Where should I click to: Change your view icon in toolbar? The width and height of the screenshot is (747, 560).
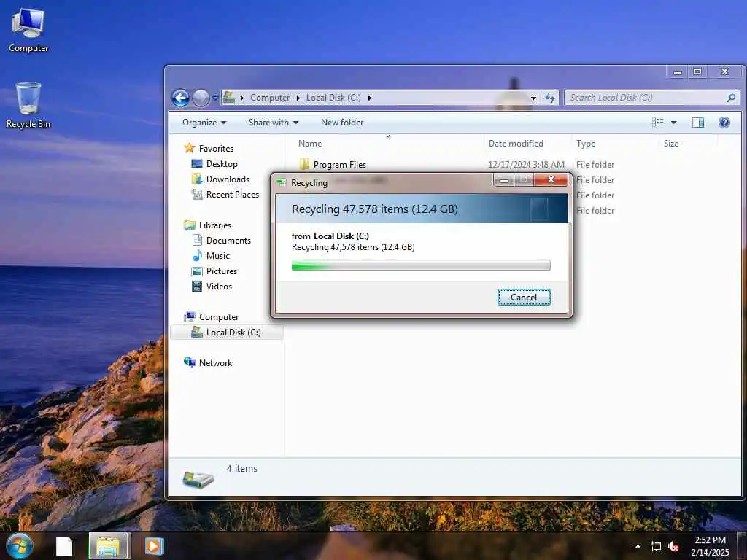click(658, 122)
